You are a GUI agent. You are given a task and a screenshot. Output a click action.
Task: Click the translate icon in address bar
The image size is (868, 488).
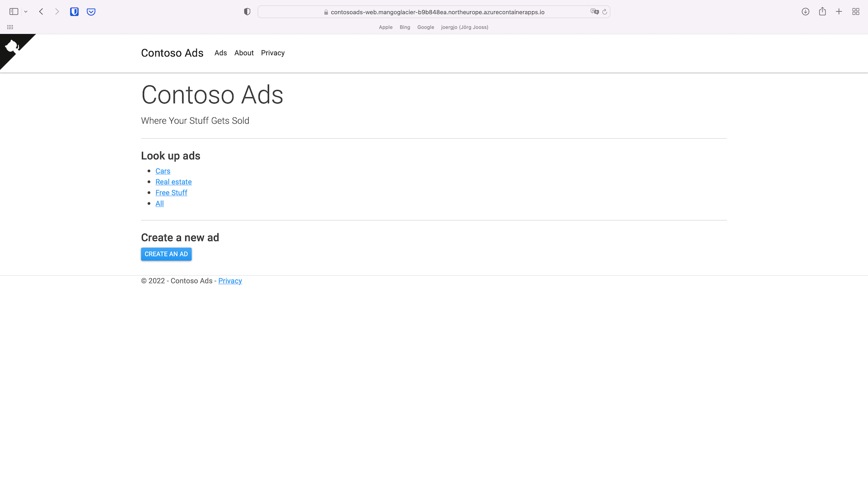pyautogui.click(x=594, y=12)
